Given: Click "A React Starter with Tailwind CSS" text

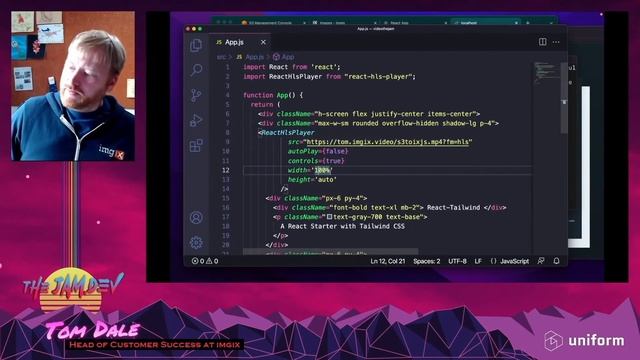Looking at the screenshot, I should 342,226.
